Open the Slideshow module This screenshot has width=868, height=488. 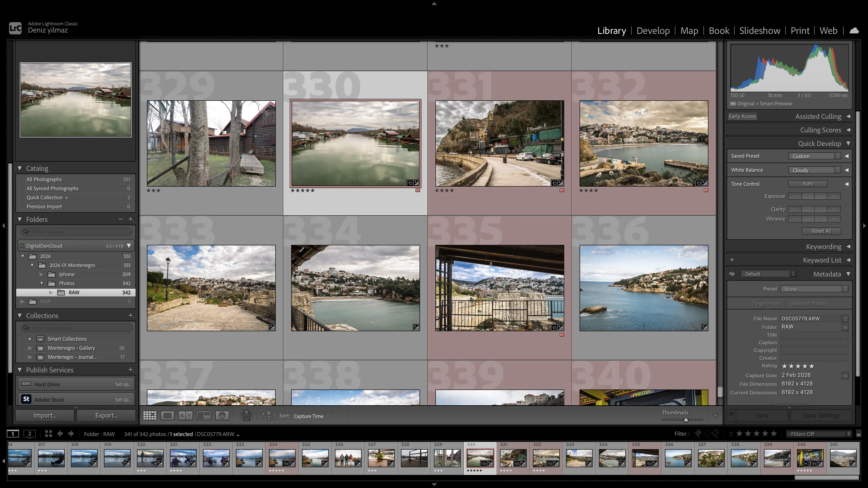point(760,30)
